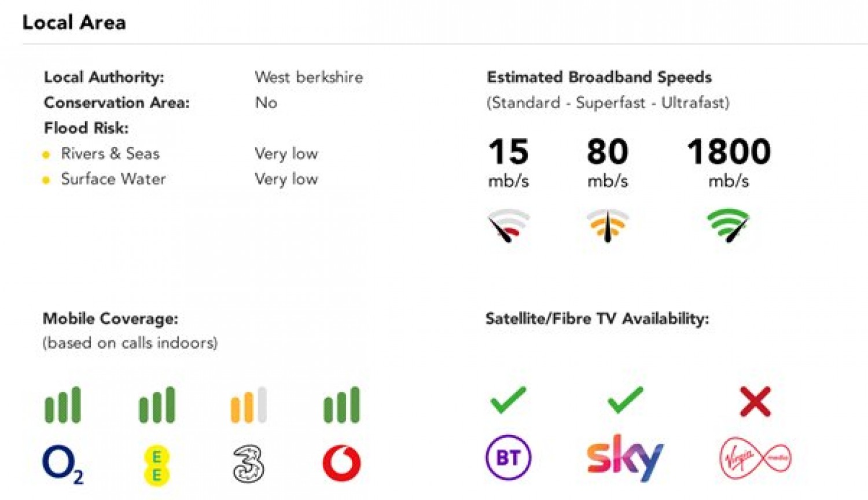Click the green checkmark above BT
The width and height of the screenshot is (868, 500).
pos(508,400)
